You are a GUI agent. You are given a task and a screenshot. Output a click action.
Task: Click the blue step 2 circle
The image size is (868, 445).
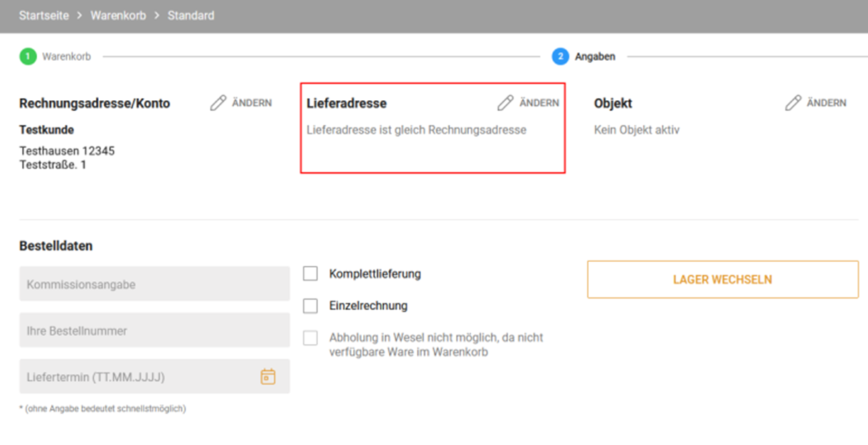560,57
